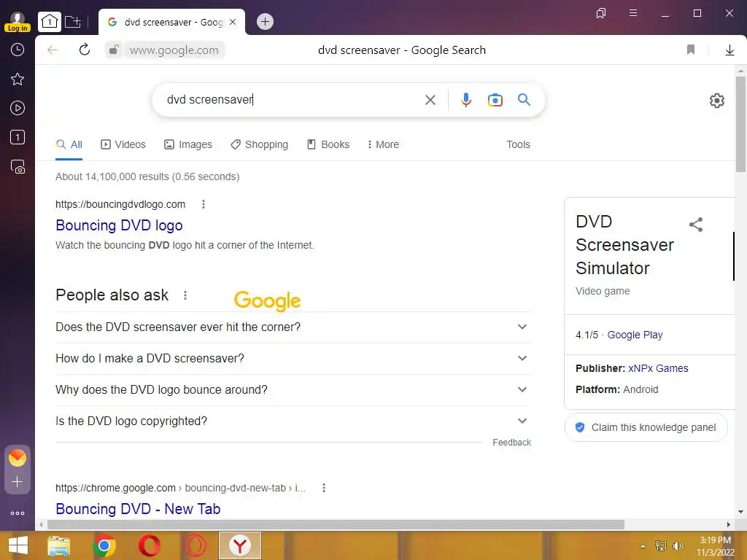
Task: Open the tab collections icon in title bar
Action: click(x=601, y=13)
